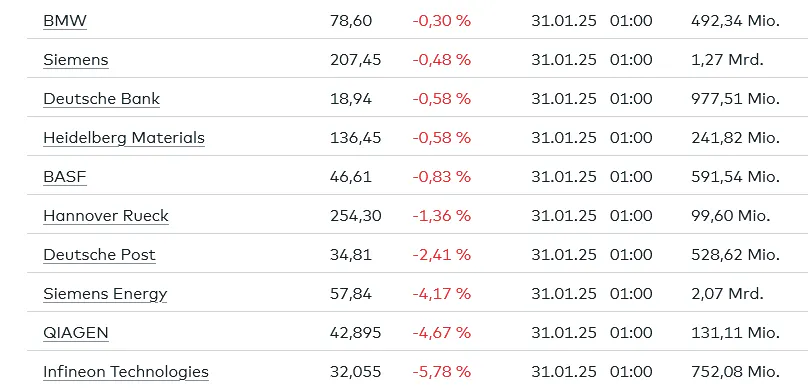Image resolution: width=808 pixels, height=389 pixels.
Task: Click Siemens volume 1,27 Mrd.
Action: [x=727, y=60]
